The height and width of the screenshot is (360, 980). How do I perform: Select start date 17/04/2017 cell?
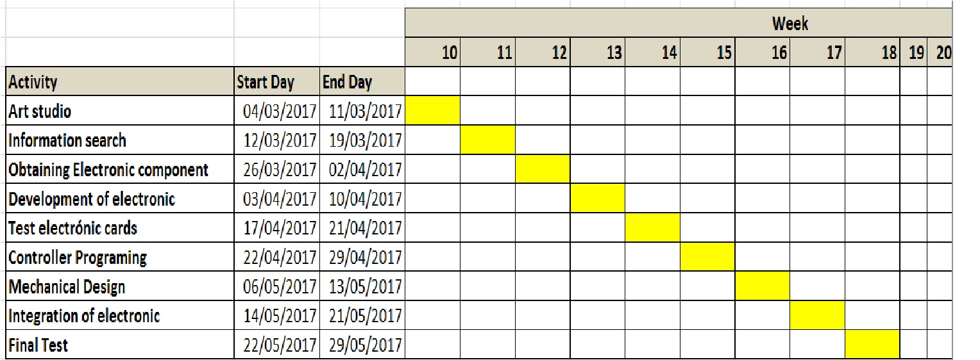pyautogui.click(x=277, y=228)
